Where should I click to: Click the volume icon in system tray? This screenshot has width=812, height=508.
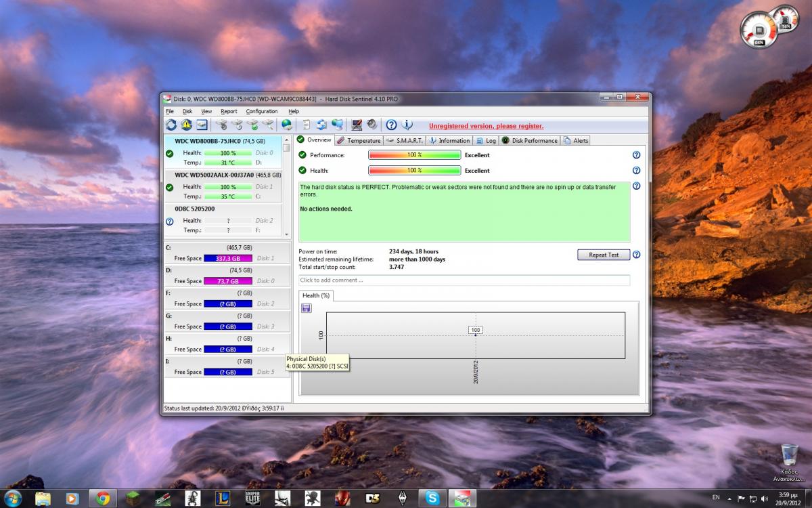(x=765, y=498)
